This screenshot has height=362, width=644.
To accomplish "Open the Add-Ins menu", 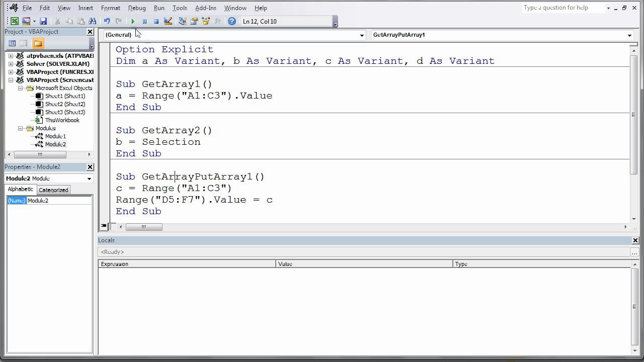I will (x=205, y=8).
